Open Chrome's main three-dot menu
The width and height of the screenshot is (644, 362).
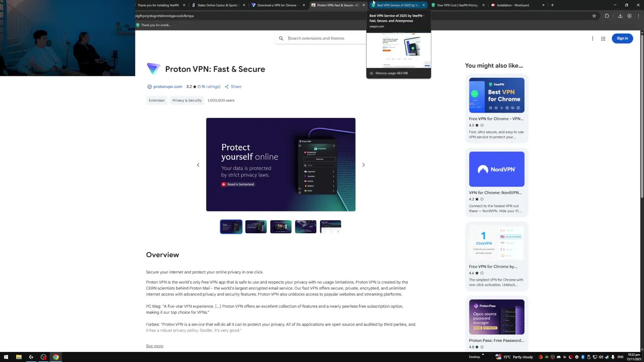[638, 16]
